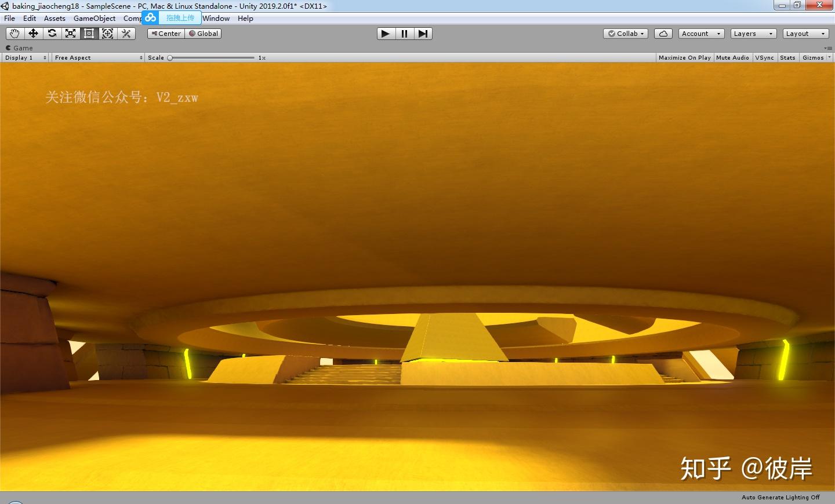Open the Assets menu
This screenshot has height=504, width=835.
click(55, 18)
